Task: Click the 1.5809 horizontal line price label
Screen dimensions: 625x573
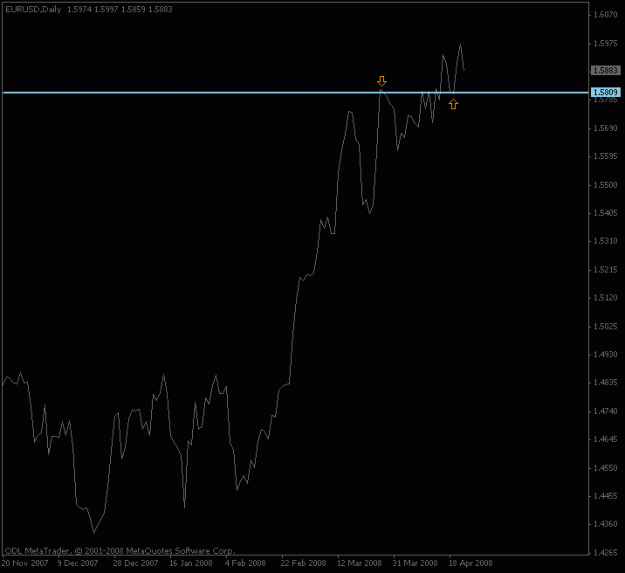Action: 605,92
